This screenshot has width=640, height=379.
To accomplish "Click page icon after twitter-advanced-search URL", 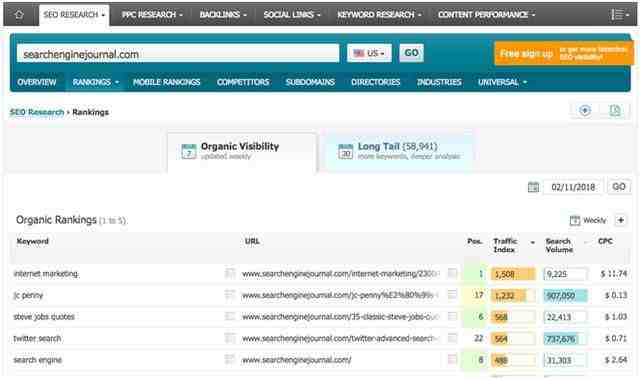I will [452, 338].
